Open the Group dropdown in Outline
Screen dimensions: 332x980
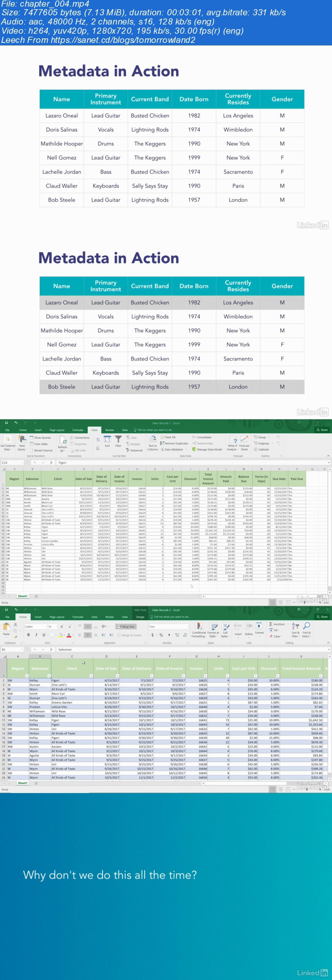click(x=262, y=437)
